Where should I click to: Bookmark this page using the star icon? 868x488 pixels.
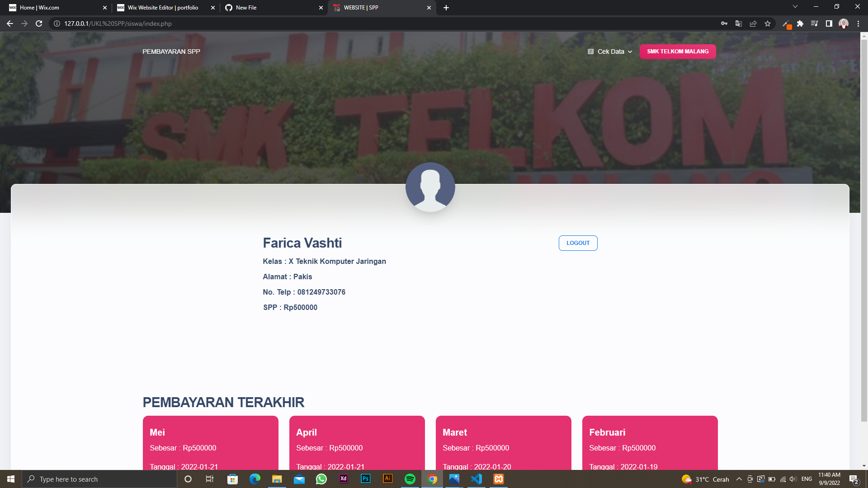tap(768, 23)
